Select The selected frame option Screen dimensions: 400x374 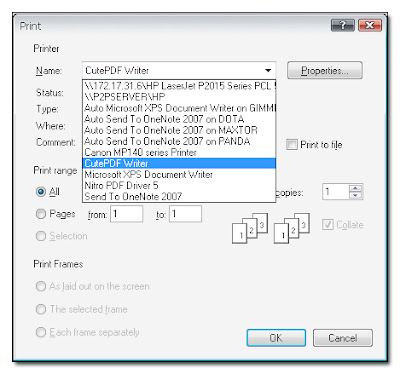[x=41, y=309]
